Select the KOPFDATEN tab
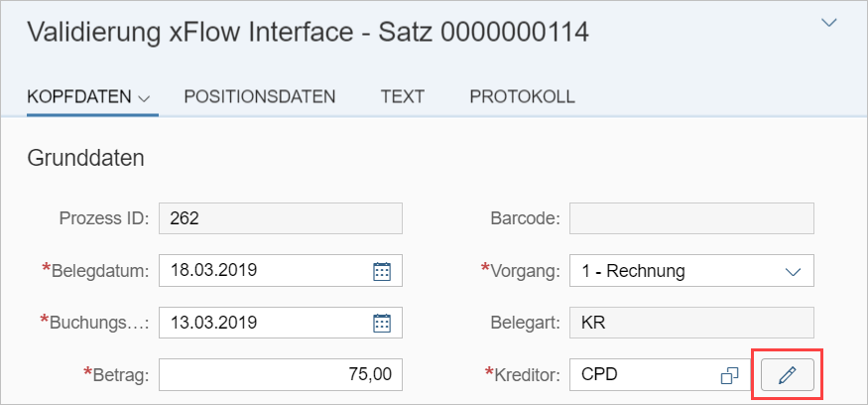868x405 pixels. (x=79, y=97)
